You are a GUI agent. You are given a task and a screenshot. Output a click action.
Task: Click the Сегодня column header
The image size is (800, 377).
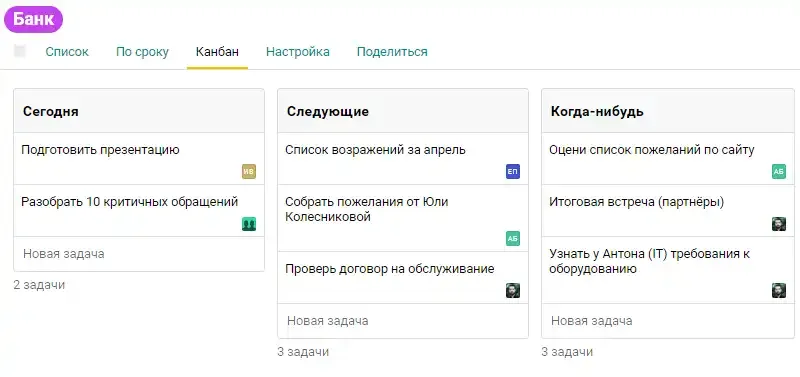[x=139, y=111]
